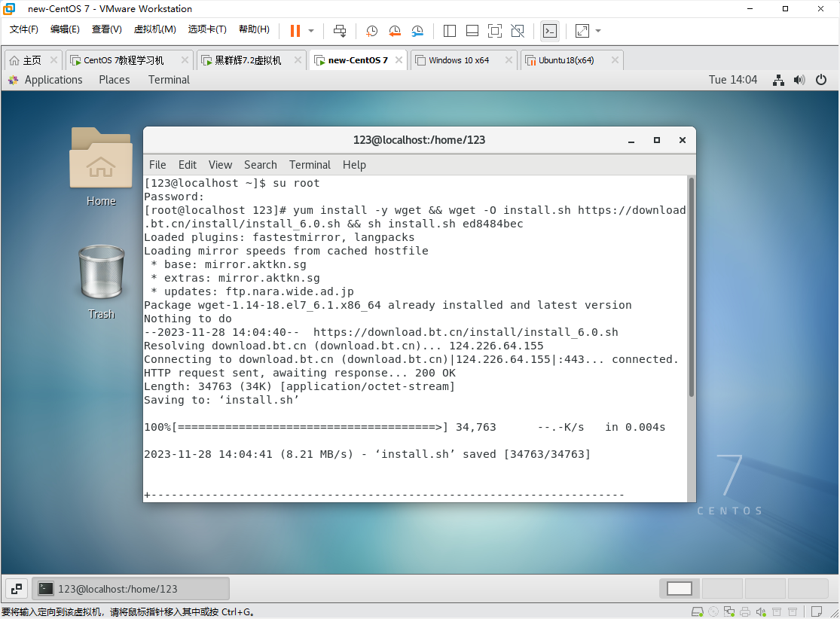Select the Trash desktop icon
The height and width of the screenshot is (619, 840).
(x=101, y=282)
